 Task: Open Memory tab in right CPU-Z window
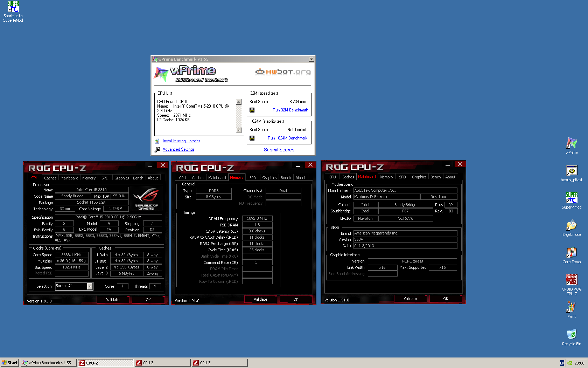coord(386,177)
